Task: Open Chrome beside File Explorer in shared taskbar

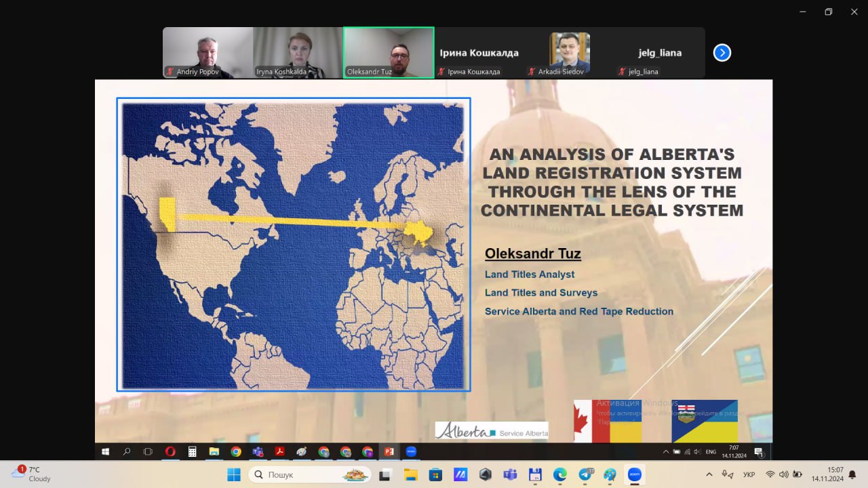Action: point(235,451)
